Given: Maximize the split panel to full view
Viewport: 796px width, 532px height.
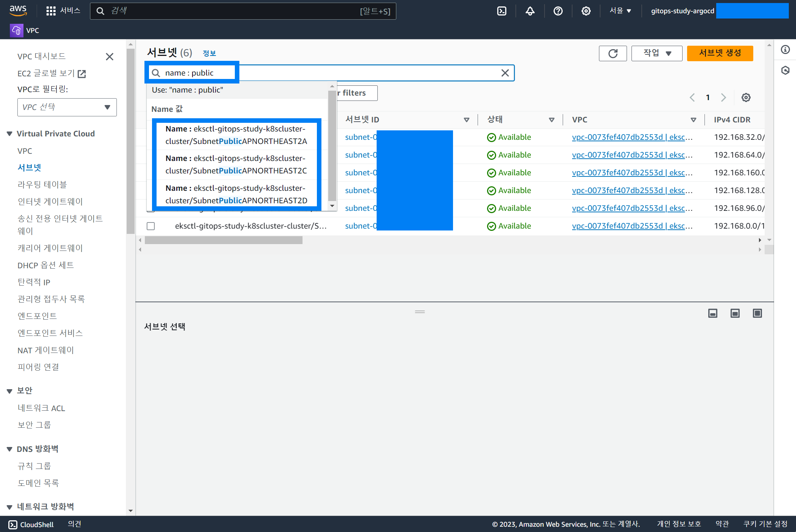Looking at the screenshot, I should click(757, 313).
